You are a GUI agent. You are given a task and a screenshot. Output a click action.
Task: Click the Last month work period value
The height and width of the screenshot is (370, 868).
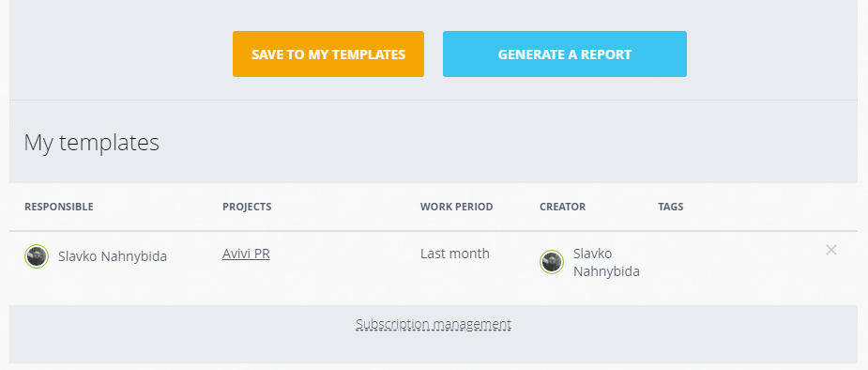pos(455,254)
